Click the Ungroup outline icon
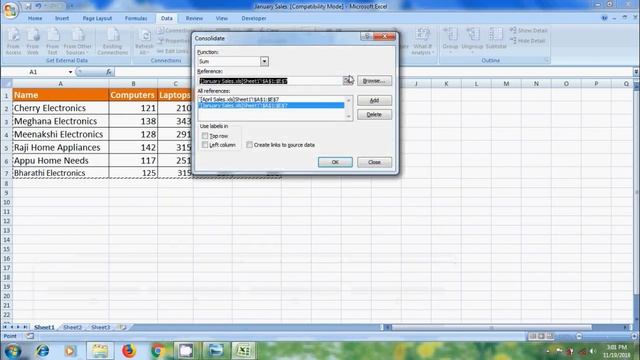Screen dimensions: 640x360 472,40
